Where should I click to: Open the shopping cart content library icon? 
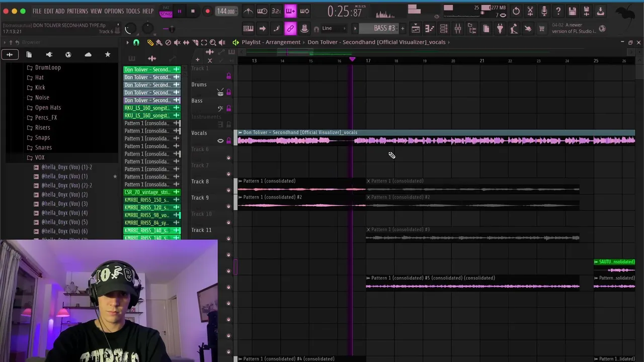[x=542, y=29]
